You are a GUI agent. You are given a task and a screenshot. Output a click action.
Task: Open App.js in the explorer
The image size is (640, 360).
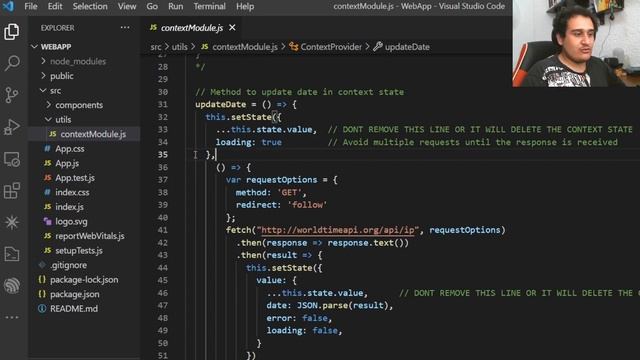click(67, 163)
